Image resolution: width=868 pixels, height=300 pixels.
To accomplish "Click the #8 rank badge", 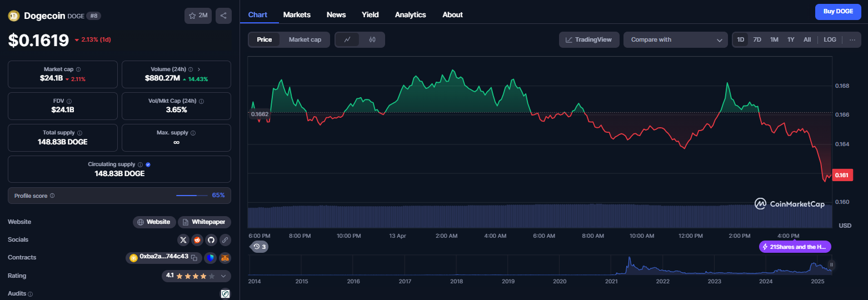I will [x=93, y=16].
